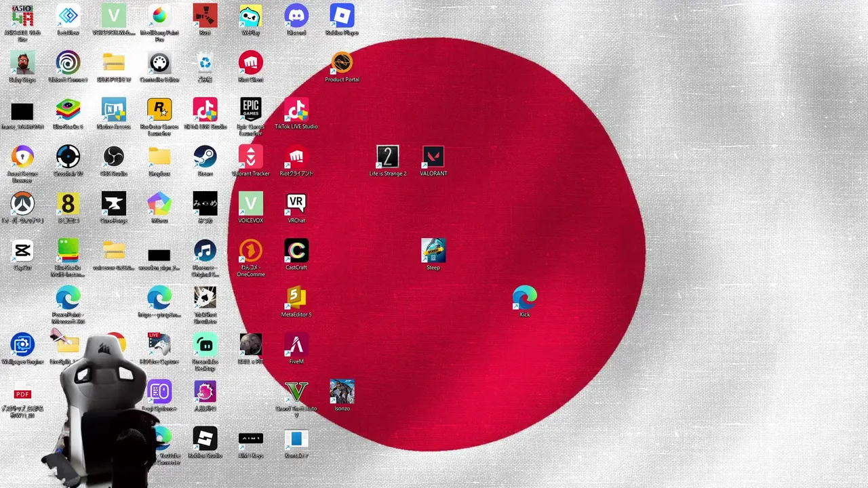
Task: Open the VRChat shortcut
Action: pos(296,204)
